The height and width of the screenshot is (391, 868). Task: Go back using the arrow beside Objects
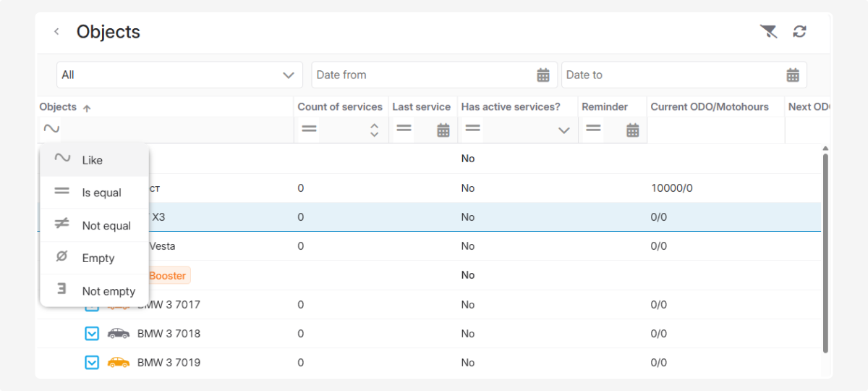point(56,32)
